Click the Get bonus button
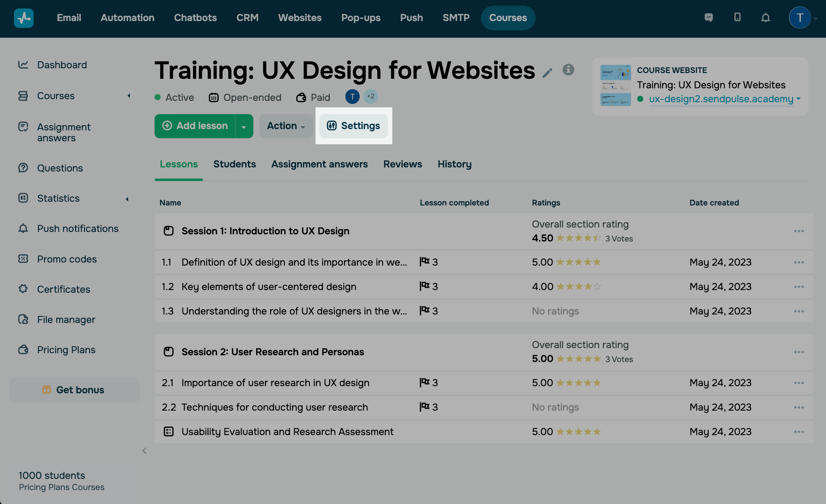Viewport: 826px width, 504px height. click(74, 390)
